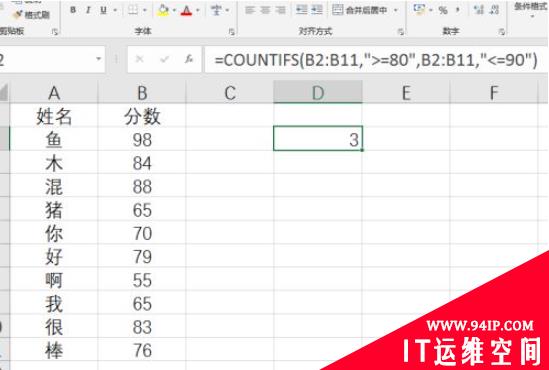The image size is (549, 370).
Task: Apply cell borders icon
Action: [133, 10]
